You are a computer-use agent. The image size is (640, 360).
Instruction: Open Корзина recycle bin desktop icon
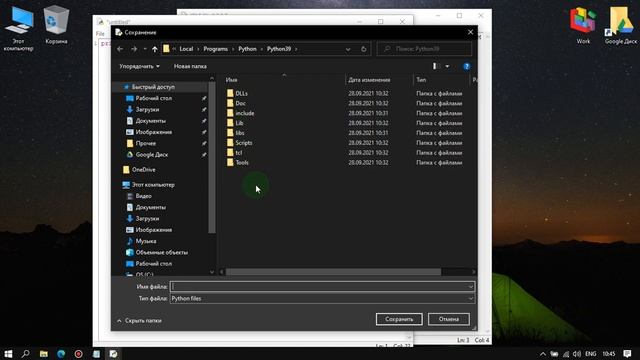pyautogui.click(x=56, y=25)
